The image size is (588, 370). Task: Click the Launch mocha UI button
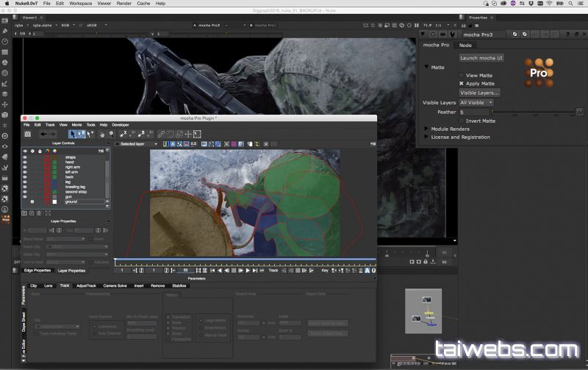click(481, 58)
